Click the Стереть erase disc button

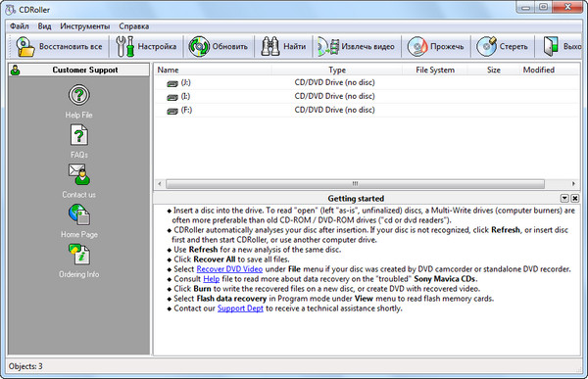pos(502,46)
